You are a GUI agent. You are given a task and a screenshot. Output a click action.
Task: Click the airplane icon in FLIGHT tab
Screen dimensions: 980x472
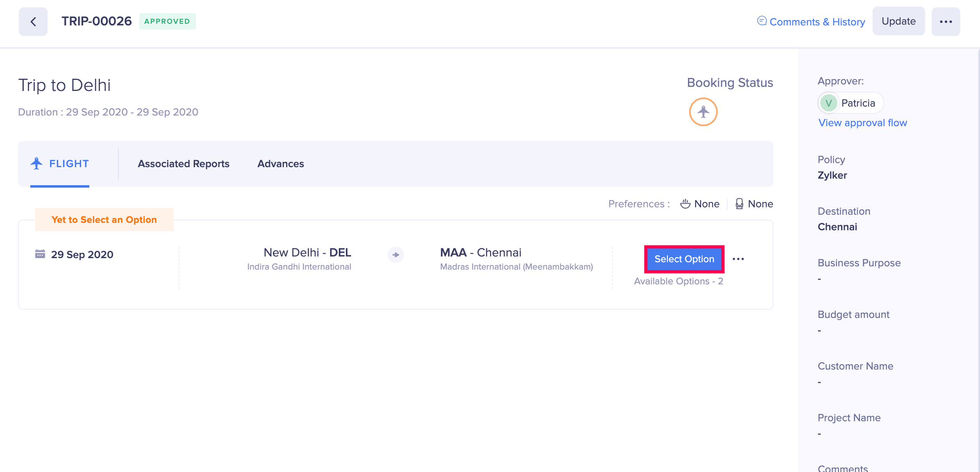(x=36, y=163)
